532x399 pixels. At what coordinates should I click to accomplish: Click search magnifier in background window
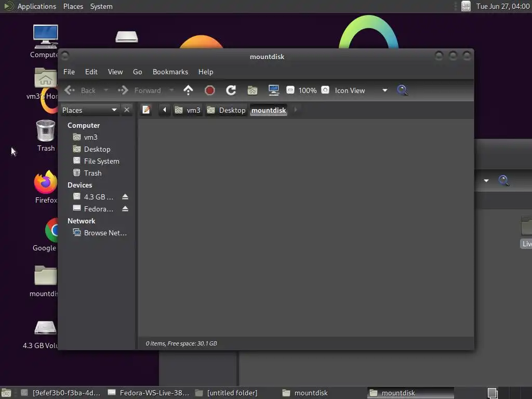[x=503, y=180]
